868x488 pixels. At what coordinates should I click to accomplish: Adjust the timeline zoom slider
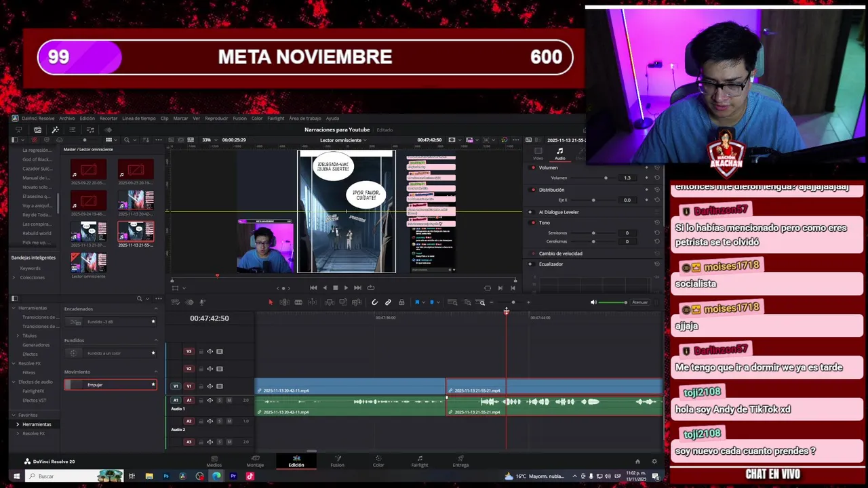tap(513, 302)
